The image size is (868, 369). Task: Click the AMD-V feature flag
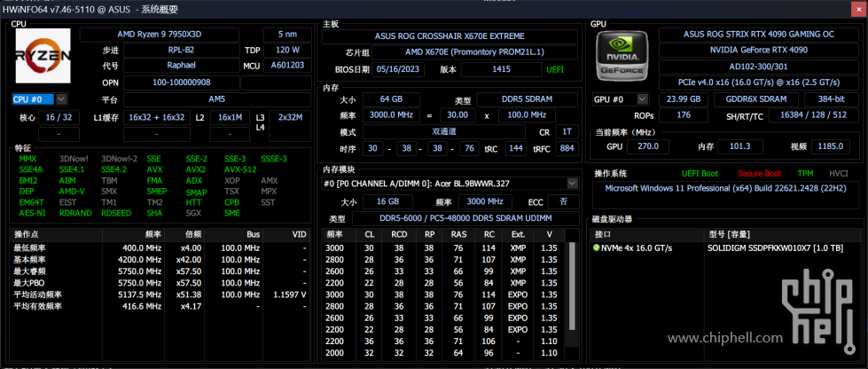[72, 192]
